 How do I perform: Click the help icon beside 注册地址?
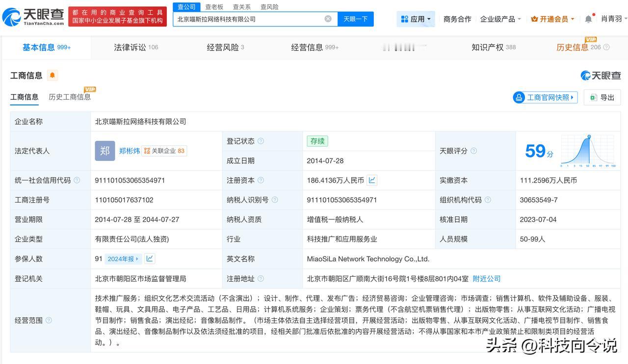pos(261,279)
